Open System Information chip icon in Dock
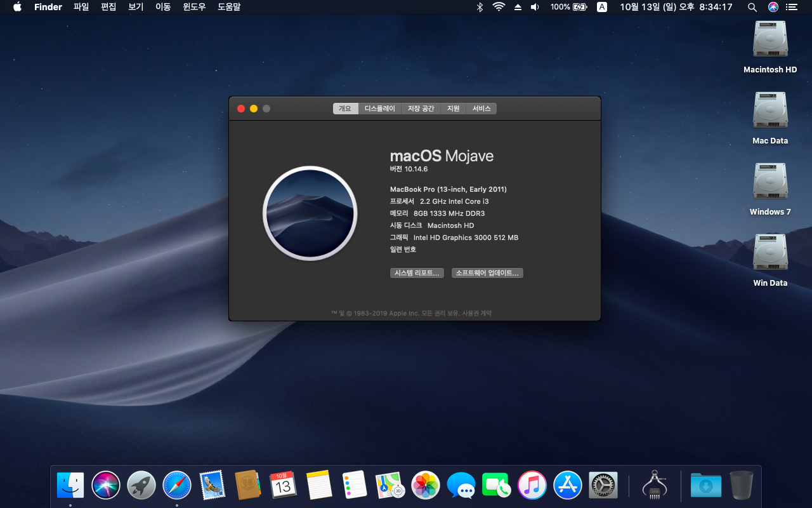812x508 pixels. coord(655,486)
